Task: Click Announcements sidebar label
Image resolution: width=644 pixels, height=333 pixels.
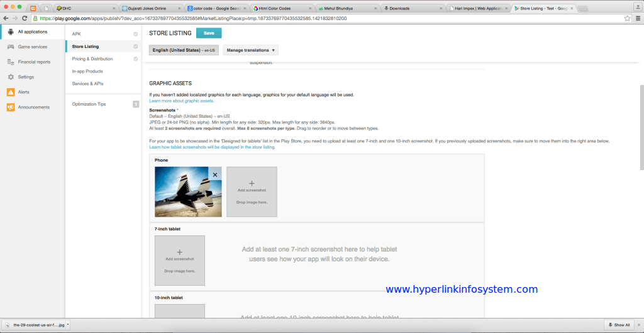Action: click(x=33, y=107)
